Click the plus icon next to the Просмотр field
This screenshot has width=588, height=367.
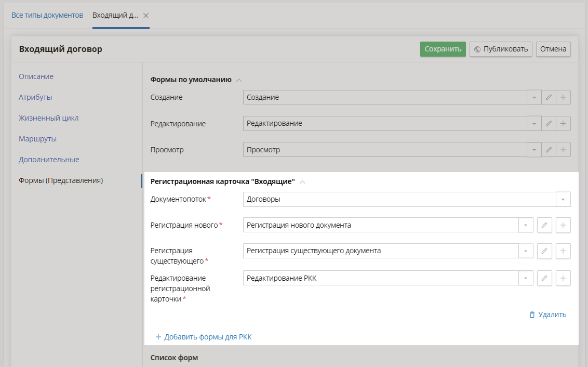pyautogui.click(x=564, y=149)
